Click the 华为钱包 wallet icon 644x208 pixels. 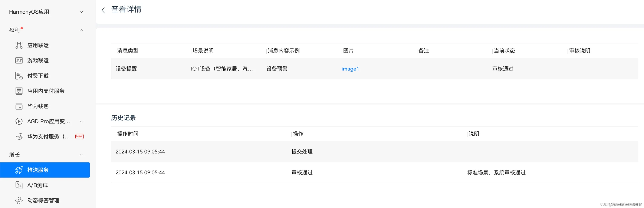(x=19, y=106)
